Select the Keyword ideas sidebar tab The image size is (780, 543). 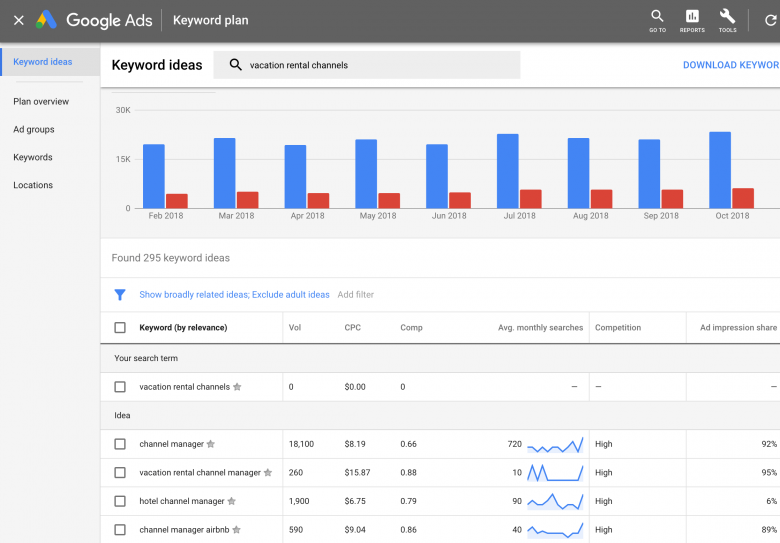point(50,62)
